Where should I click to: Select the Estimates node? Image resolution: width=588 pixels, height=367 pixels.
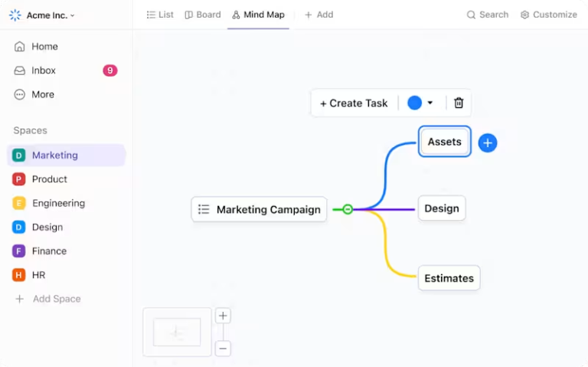point(449,278)
